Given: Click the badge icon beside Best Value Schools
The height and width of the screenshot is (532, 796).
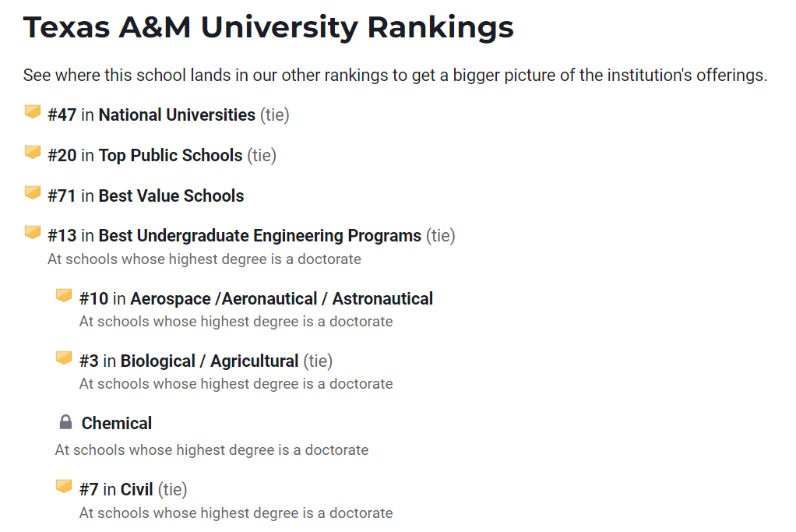Looking at the screenshot, I should pos(32,193).
